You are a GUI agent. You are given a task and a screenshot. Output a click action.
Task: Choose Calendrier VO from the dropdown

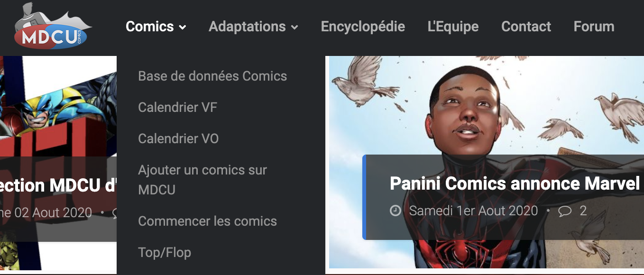(x=178, y=138)
